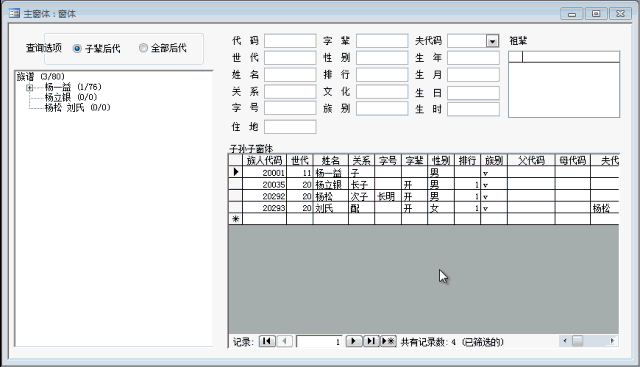Click the 字辈 column header
Screen dimensions: 640x367
click(x=415, y=160)
